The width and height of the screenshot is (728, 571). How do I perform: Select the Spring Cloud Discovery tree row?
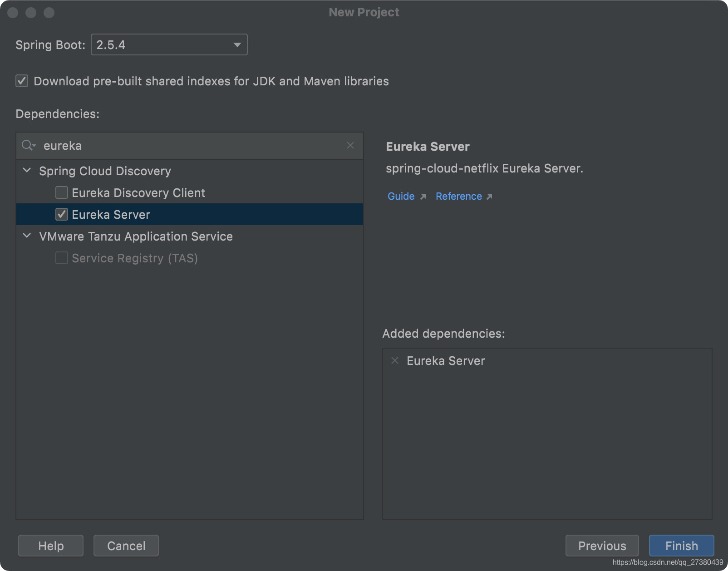(190, 171)
